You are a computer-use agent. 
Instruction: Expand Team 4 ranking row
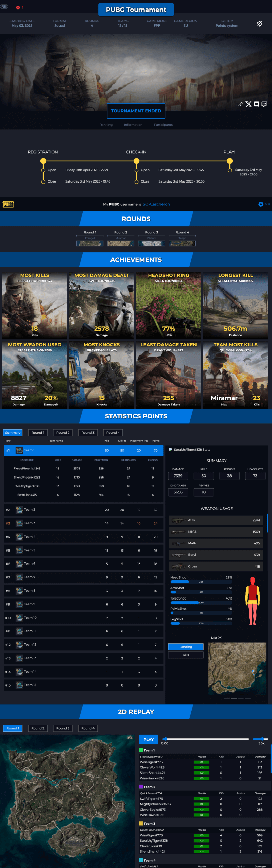click(x=84, y=537)
